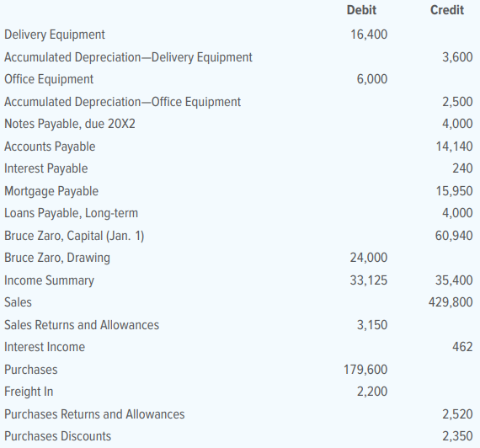Click Bruce Zaro, Capital (Jan. 1) label
This screenshot has width=480, height=448.
(x=74, y=236)
